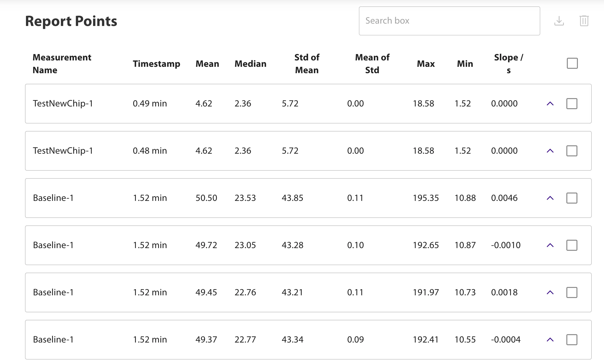
Task: Select the Baseline-1 name in the 50.50 row
Action: click(x=53, y=198)
